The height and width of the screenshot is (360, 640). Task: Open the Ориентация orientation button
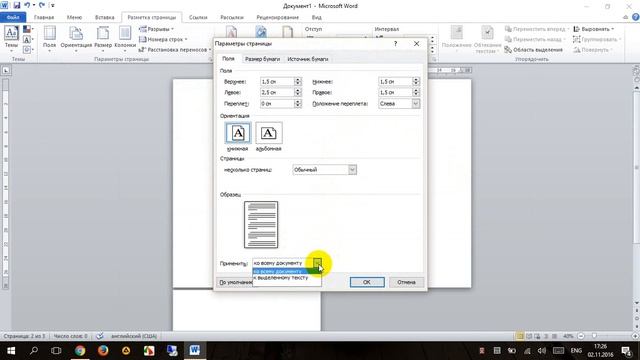[x=76, y=38]
